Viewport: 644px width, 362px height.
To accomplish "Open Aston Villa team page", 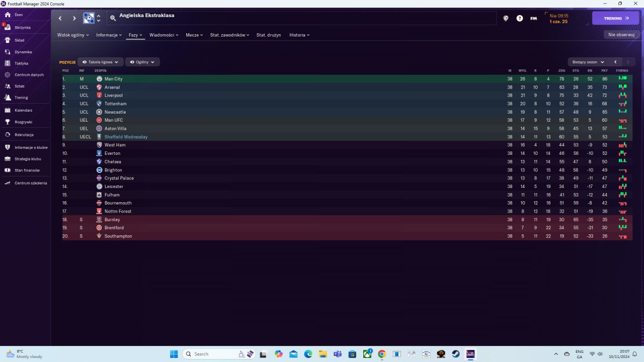I will (115, 129).
